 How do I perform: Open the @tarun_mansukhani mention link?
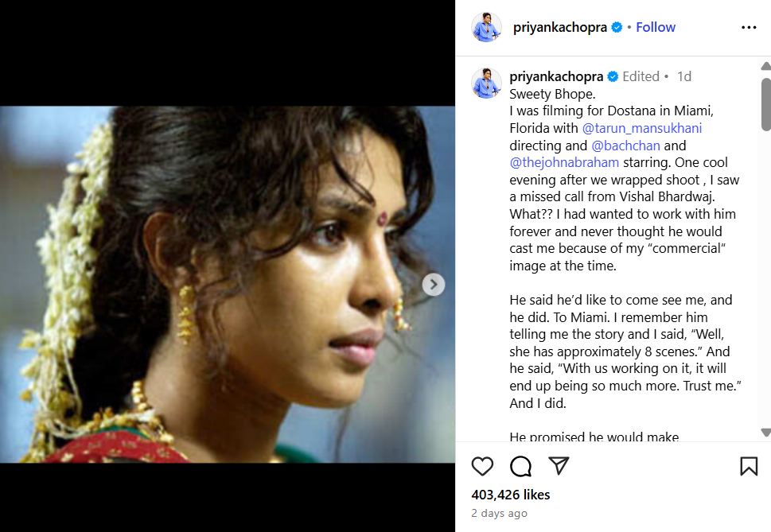click(641, 128)
